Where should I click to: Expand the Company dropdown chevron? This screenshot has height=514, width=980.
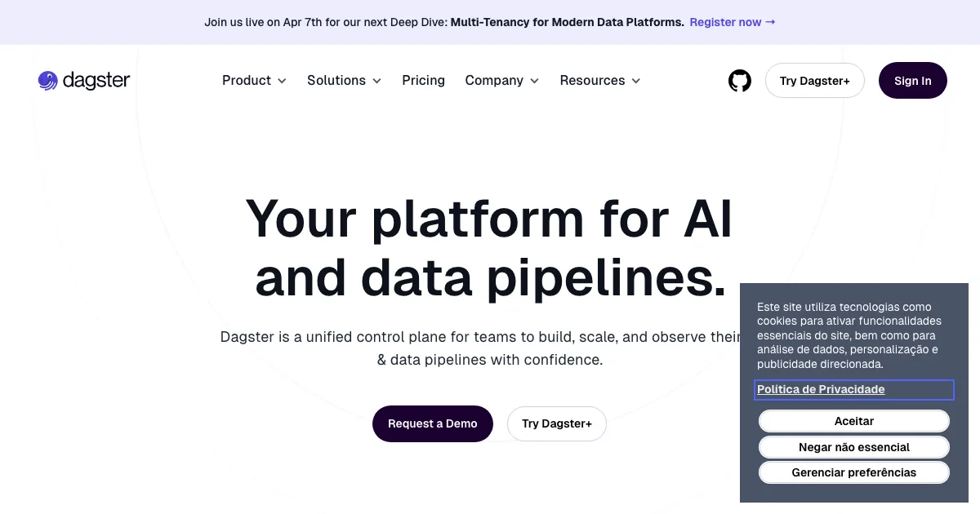535,81
